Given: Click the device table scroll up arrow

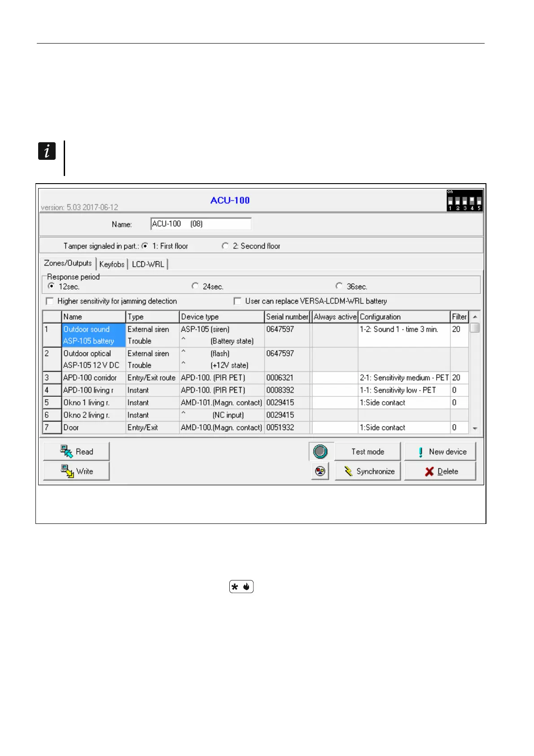Looking at the screenshot, I should pyautogui.click(x=475, y=317).
